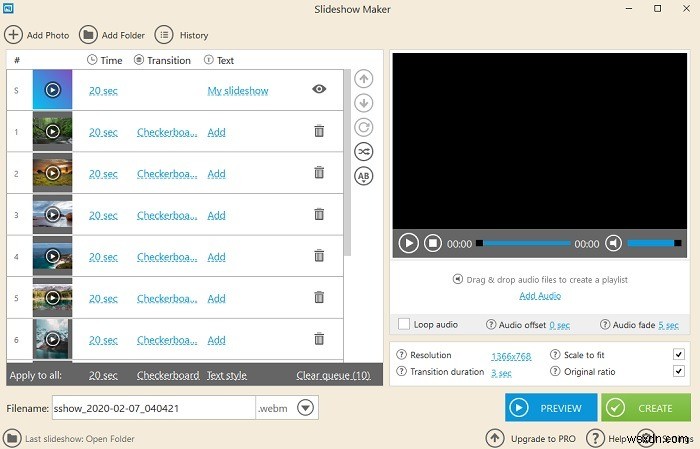This screenshot has height=449, width=700.
Task: Click the Add Photo plus icon
Action: pyautogui.click(x=13, y=34)
